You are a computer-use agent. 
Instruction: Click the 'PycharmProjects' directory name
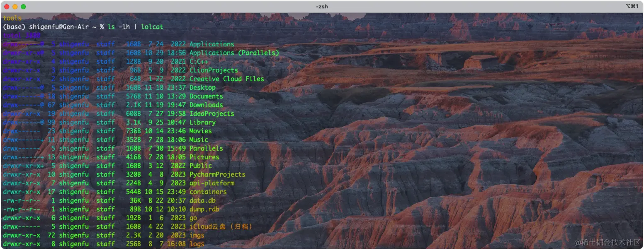pos(217,175)
